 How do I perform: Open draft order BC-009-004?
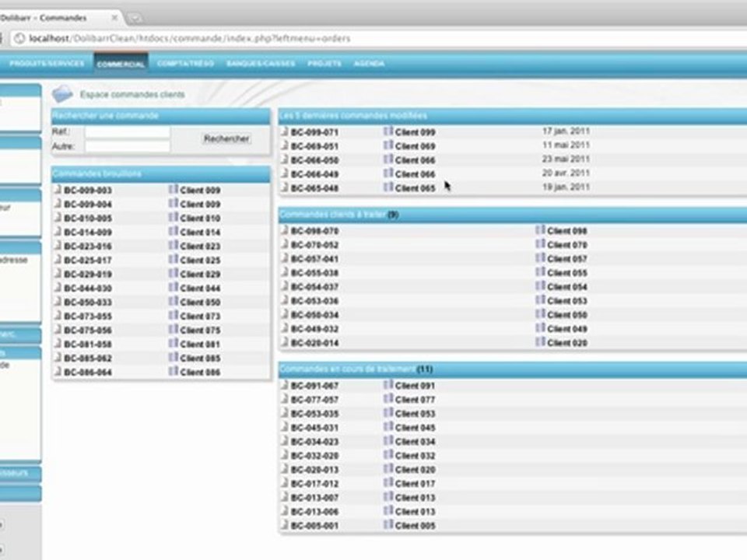[88, 205]
